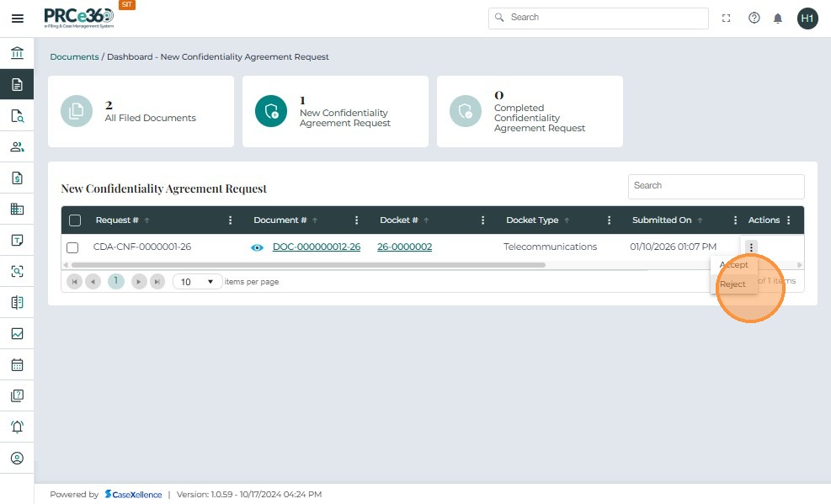Click the Telecommunications docket type cell
This screenshot has width=831, height=504.
550,247
